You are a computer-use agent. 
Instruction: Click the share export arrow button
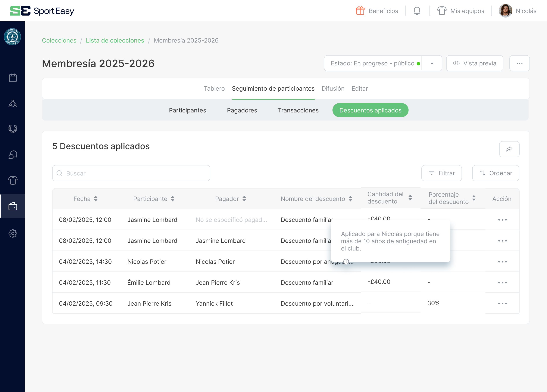pos(509,149)
